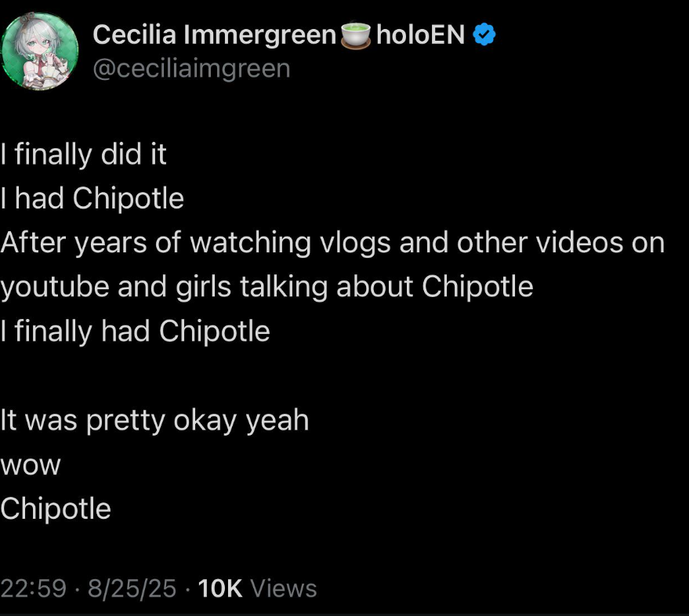
Task: Open the Cecilia Immergreen display name
Action: pos(215,34)
